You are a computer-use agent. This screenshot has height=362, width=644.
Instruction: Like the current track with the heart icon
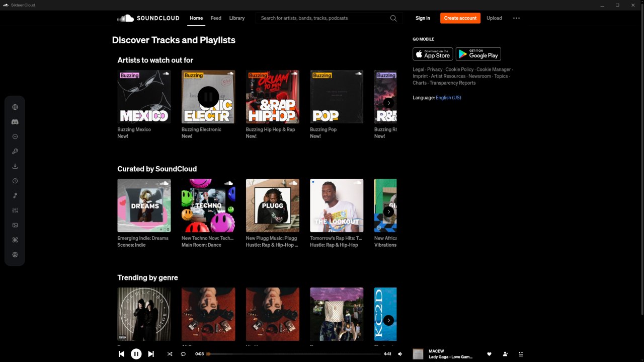[x=489, y=354]
